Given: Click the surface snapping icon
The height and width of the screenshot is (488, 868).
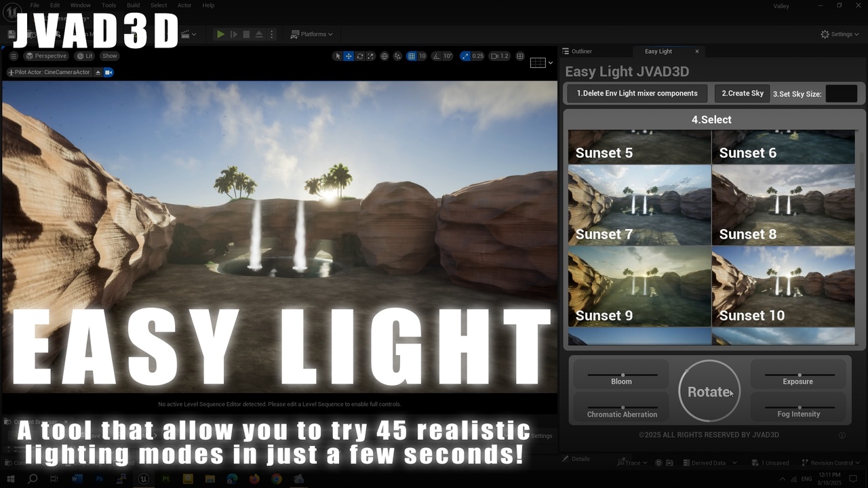Looking at the screenshot, I should 398,56.
